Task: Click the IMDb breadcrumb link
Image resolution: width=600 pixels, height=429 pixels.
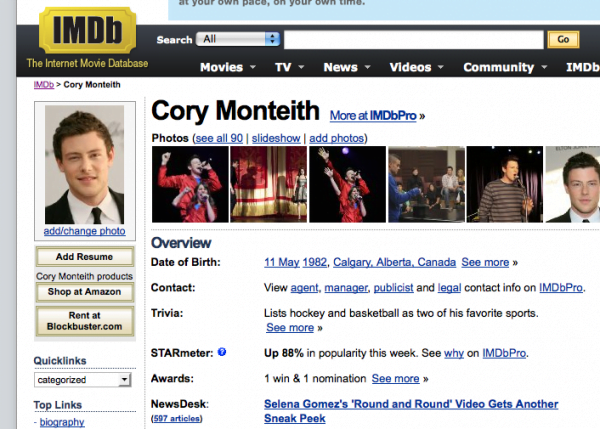Action: [44, 85]
